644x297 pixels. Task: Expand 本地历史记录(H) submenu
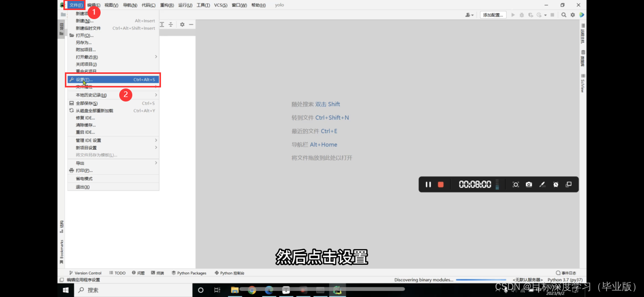(113, 95)
